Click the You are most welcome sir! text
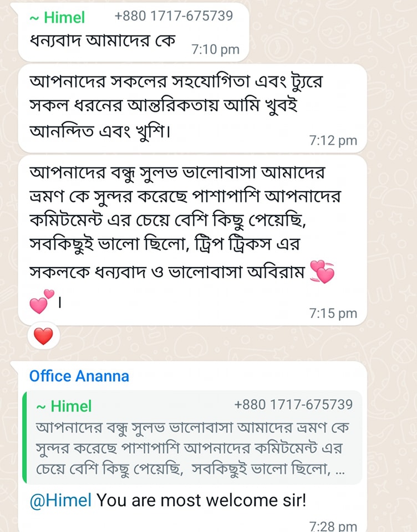 click(201, 500)
